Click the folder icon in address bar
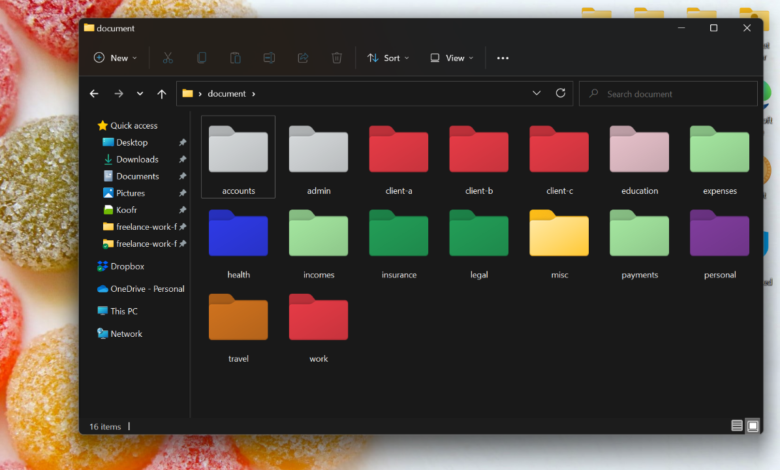The width and height of the screenshot is (780, 470). tap(188, 94)
